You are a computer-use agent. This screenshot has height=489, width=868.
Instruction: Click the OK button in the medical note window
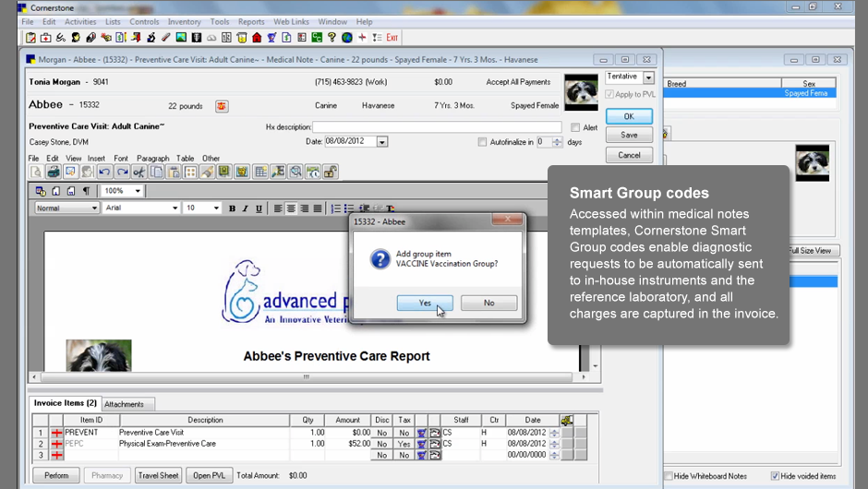[629, 116]
